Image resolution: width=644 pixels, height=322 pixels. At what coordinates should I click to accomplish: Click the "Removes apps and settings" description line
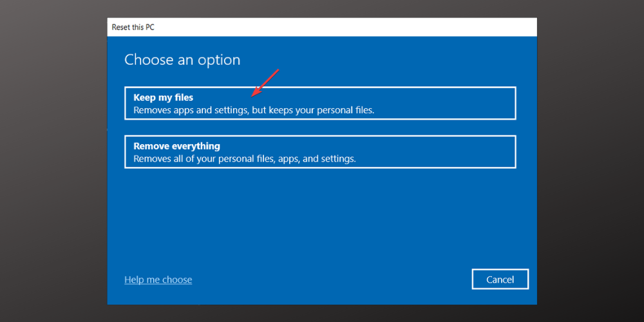[254, 110]
